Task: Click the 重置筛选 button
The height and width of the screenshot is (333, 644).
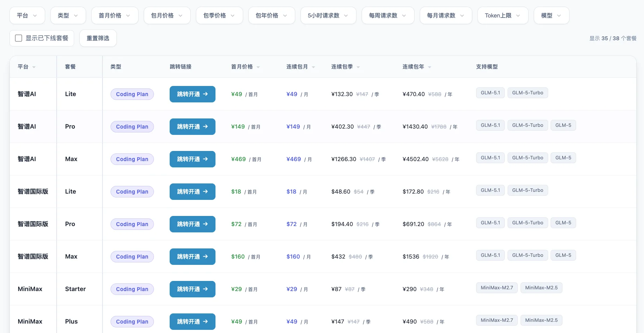Action: [x=98, y=38]
